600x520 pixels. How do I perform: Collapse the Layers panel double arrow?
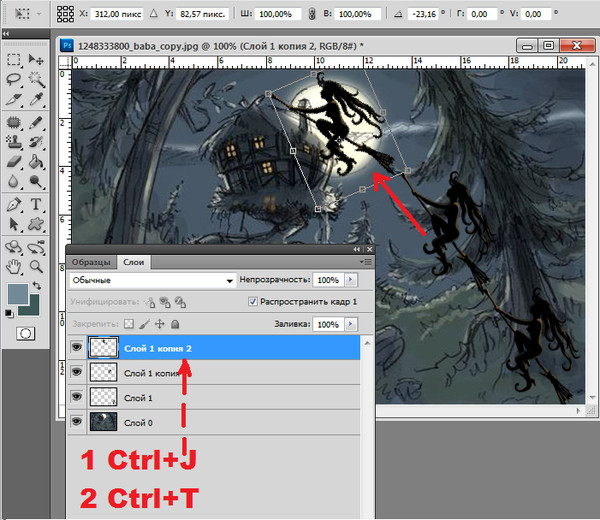(x=357, y=249)
